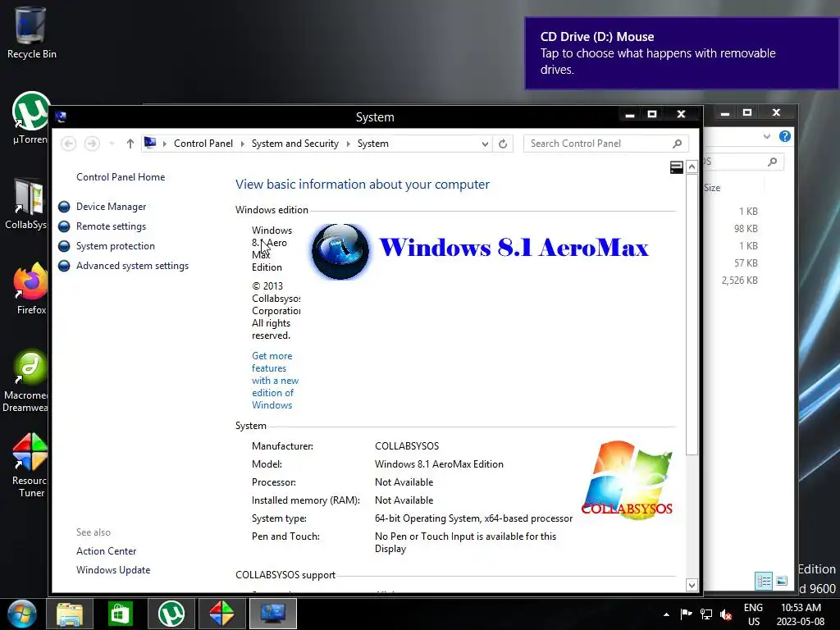Open Resource Tuner from the taskbar
This screenshot has height=630, width=840.
tap(221, 614)
